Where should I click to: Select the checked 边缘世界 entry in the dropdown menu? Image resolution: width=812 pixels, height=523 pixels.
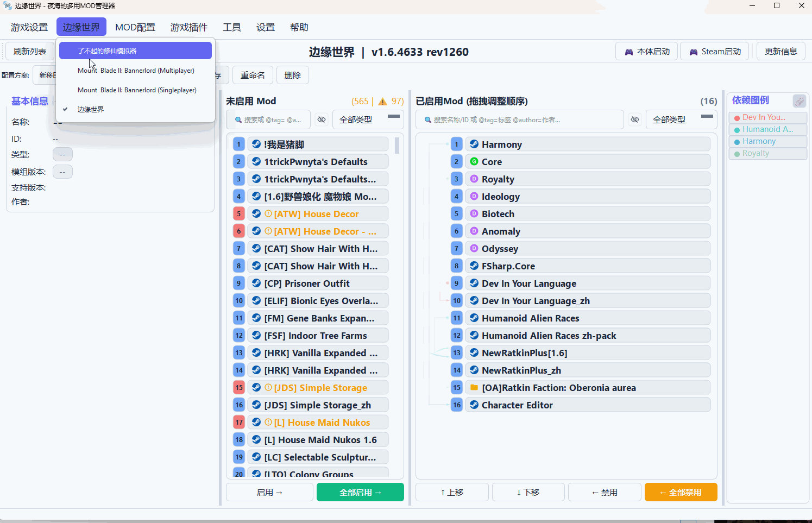pyautogui.click(x=135, y=110)
